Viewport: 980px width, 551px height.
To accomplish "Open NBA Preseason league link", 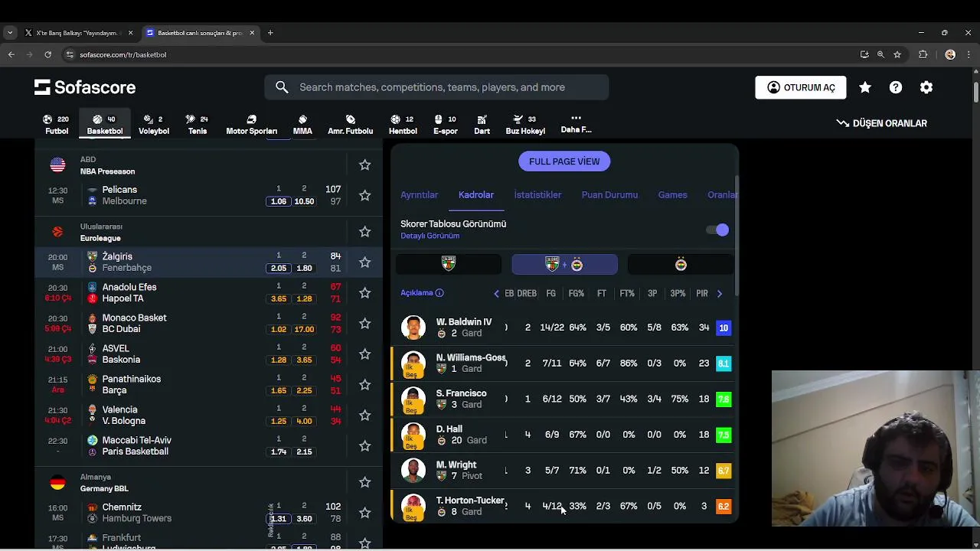I will click(107, 171).
